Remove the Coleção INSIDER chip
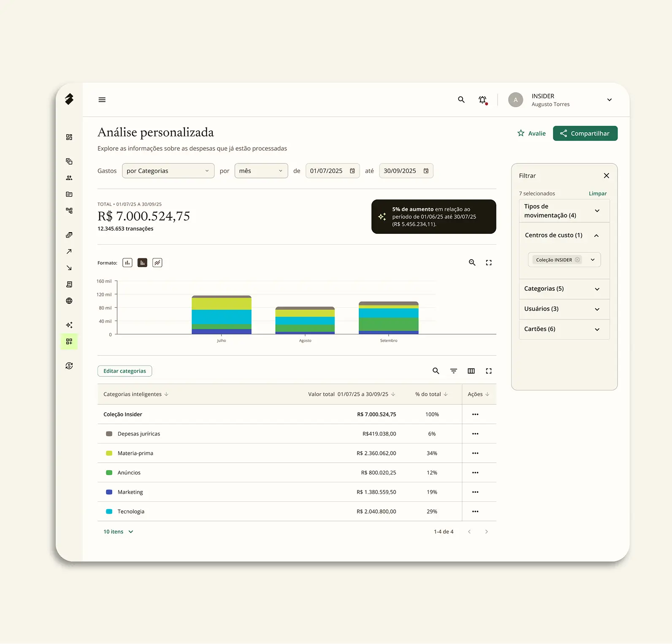Image resolution: width=672 pixels, height=644 pixels. tap(577, 260)
